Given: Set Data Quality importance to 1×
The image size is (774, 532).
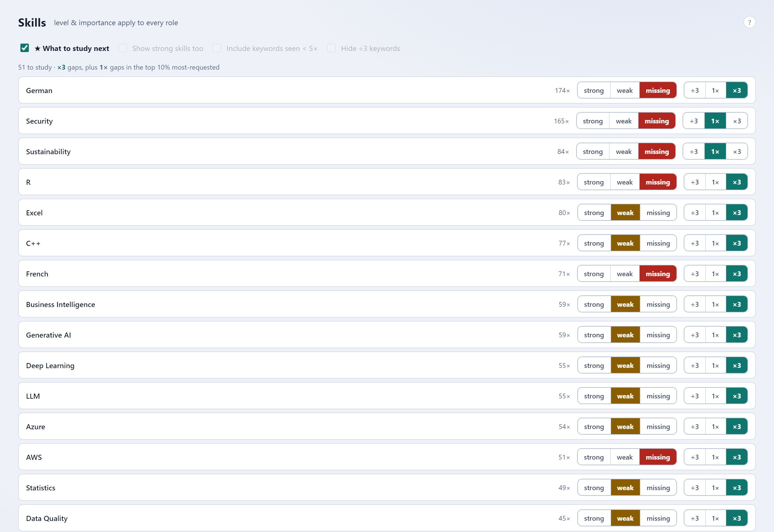Looking at the screenshot, I should pyautogui.click(x=715, y=518).
